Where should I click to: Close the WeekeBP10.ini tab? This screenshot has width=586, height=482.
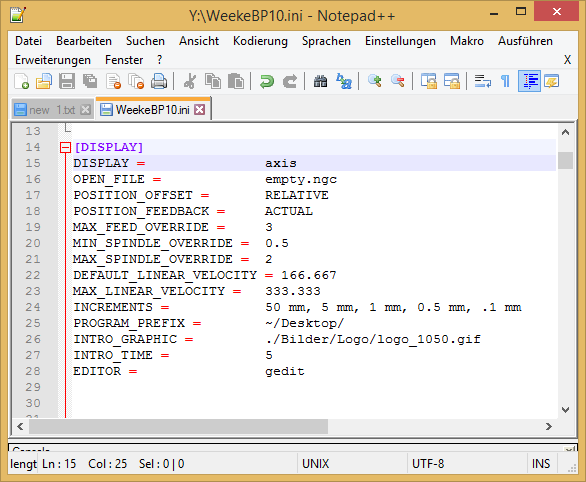(x=200, y=110)
